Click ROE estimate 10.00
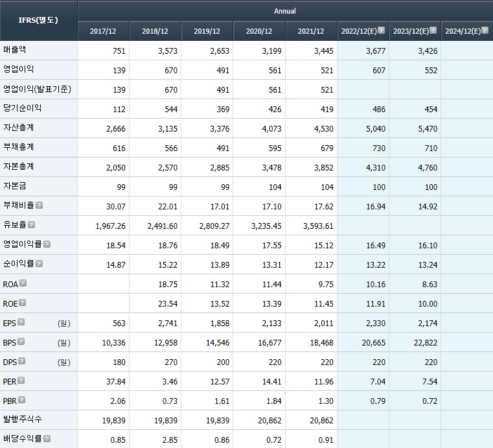Viewport: 493px width, 448px height. point(428,304)
